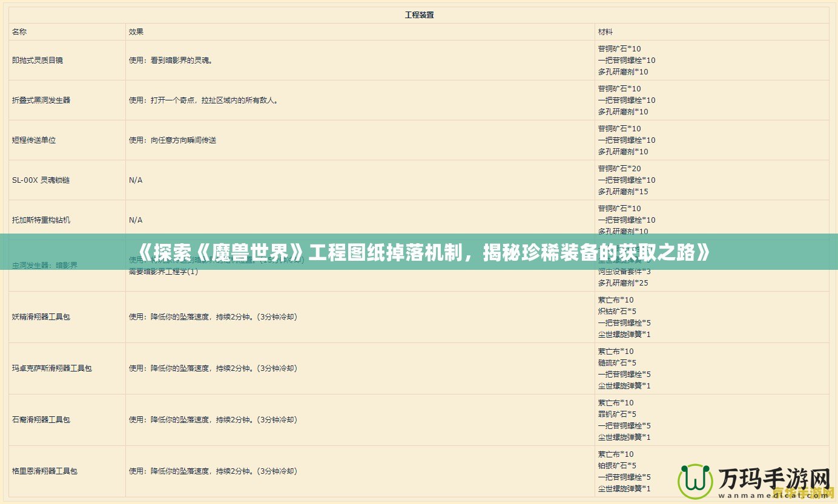Click 一把苔铜螺栓*10 in 托加斯特重构钻机 row

[x=627, y=220]
